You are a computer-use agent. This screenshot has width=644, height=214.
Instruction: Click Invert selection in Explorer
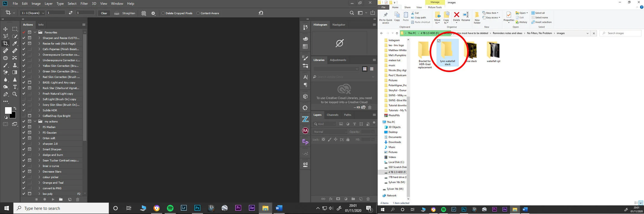[x=541, y=22]
